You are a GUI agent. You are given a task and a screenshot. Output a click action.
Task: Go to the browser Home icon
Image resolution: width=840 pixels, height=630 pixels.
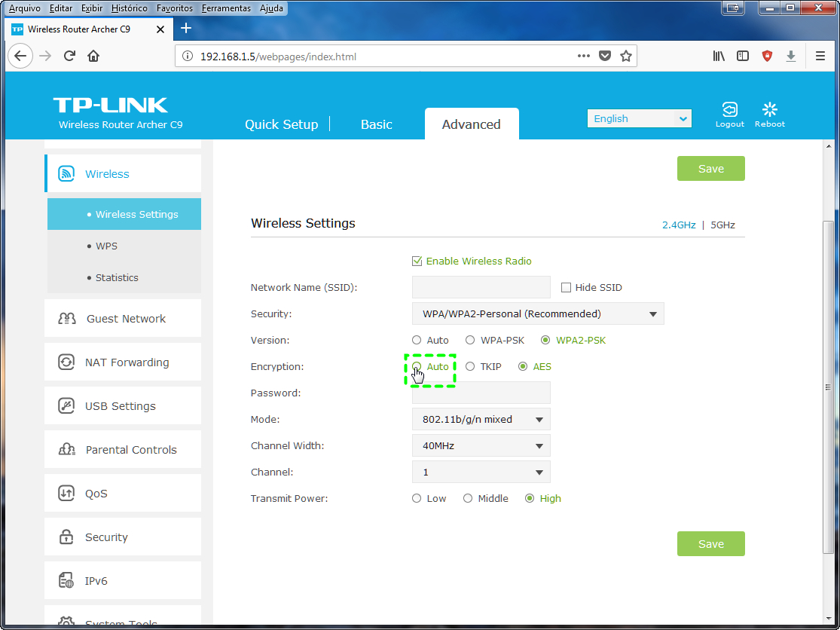click(93, 57)
